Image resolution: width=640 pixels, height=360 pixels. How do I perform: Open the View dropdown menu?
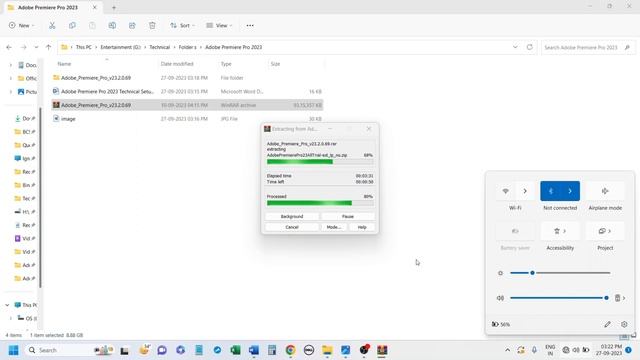219,25
